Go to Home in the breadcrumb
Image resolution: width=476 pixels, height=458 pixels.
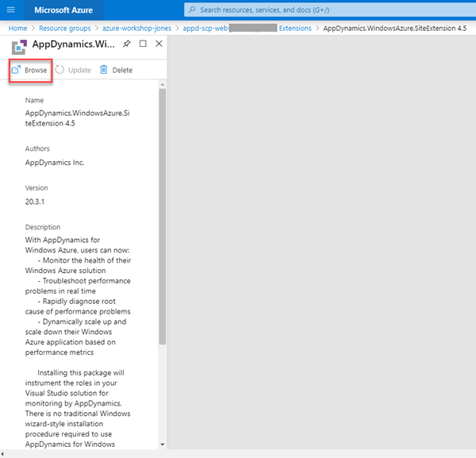pyautogui.click(x=17, y=29)
